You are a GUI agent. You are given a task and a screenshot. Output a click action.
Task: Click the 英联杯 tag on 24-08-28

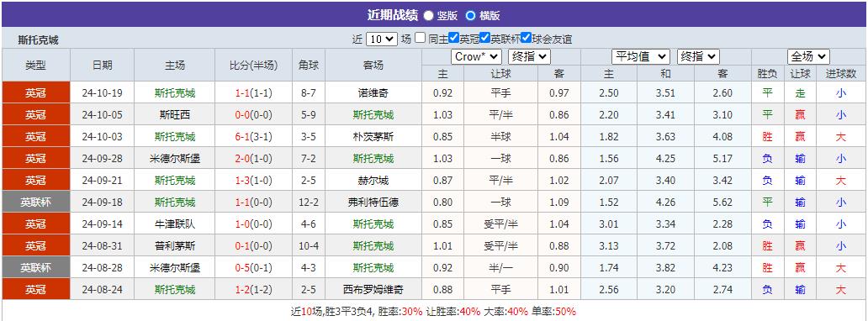(36, 268)
